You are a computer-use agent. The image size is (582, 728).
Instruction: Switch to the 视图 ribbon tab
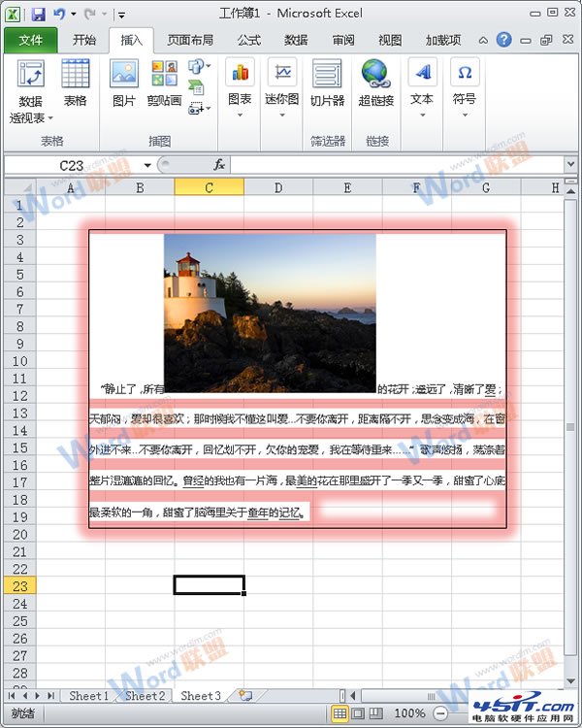click(x=390, y=41)
